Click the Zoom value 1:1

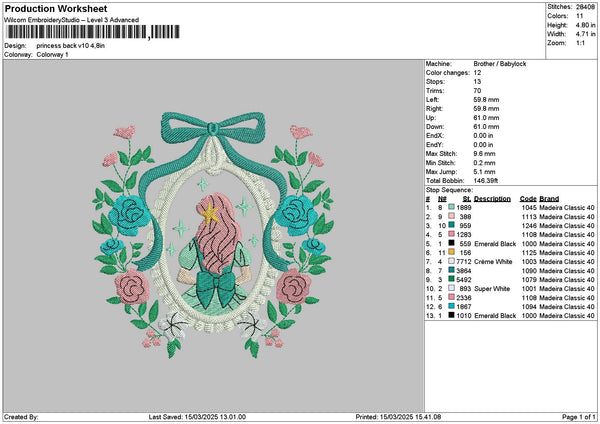(580, 43)
